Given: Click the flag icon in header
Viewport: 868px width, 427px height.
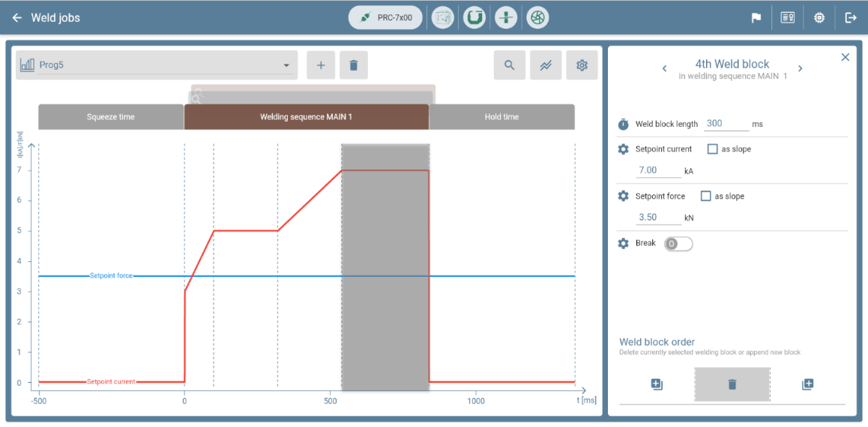Looking at the screenshot, I should [x=756, y=18].
